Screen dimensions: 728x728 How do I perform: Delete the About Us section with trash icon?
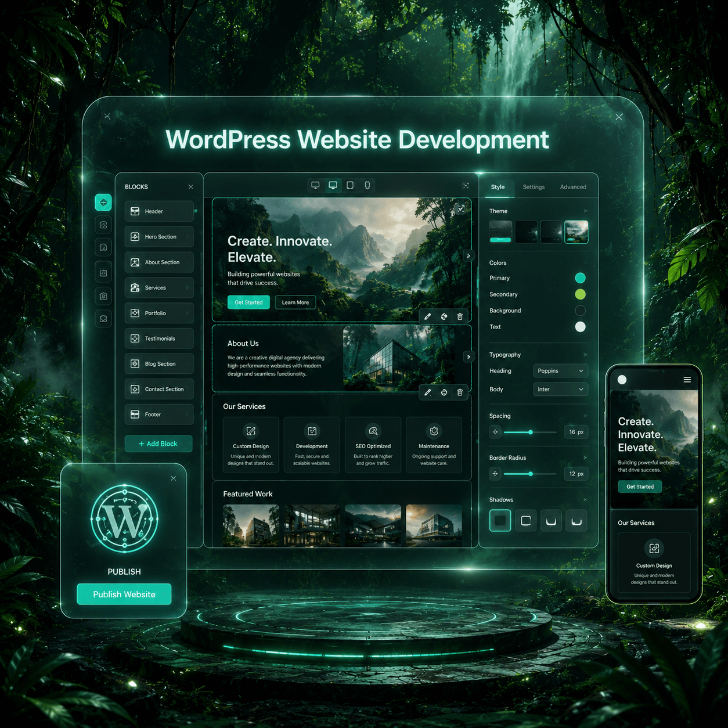(460, 392)
